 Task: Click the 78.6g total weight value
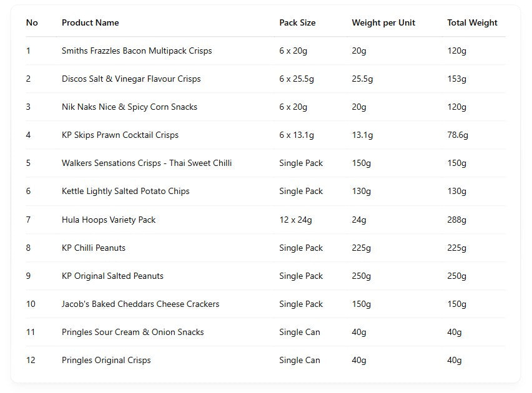pyautogui.click(x=458, y=135)
